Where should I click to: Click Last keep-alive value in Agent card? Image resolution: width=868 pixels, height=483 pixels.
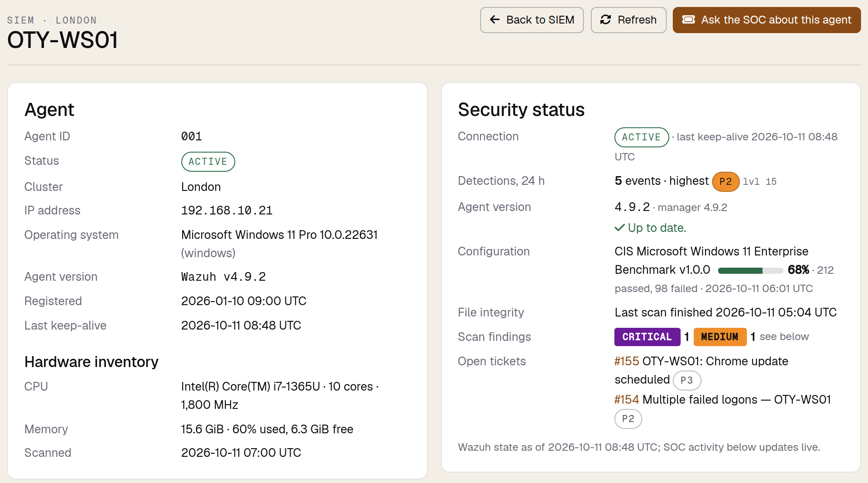click(241, 326)
